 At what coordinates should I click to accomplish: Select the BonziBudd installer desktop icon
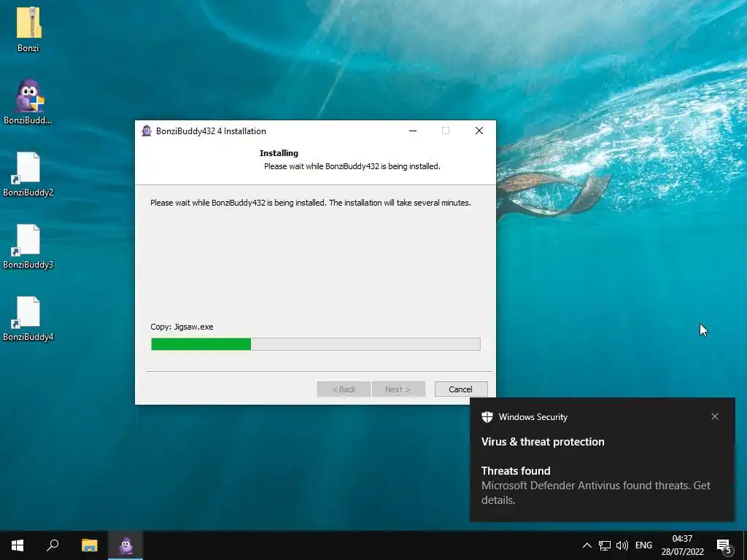28,101
